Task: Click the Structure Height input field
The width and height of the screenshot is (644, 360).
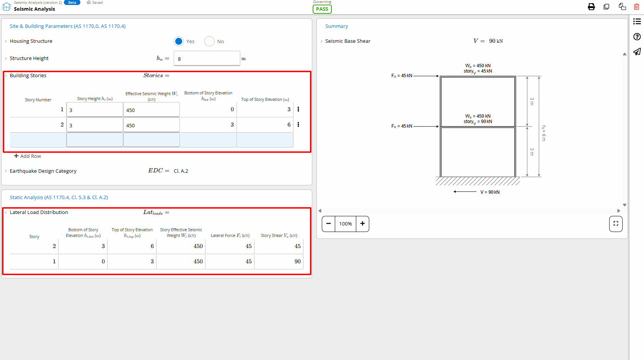Action: [207, 58]
